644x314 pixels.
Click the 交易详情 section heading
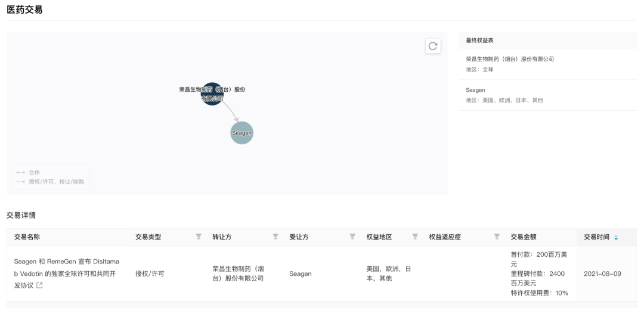click(x=21, y=215)
